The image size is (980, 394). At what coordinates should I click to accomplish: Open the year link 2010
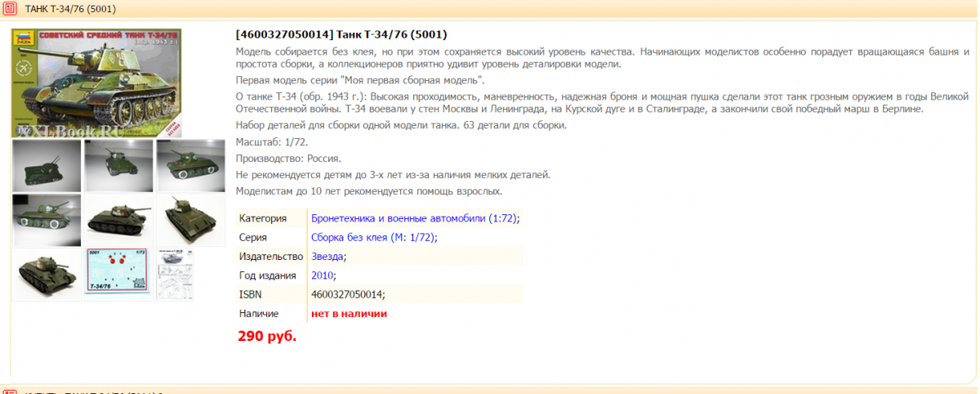(323, 275)
